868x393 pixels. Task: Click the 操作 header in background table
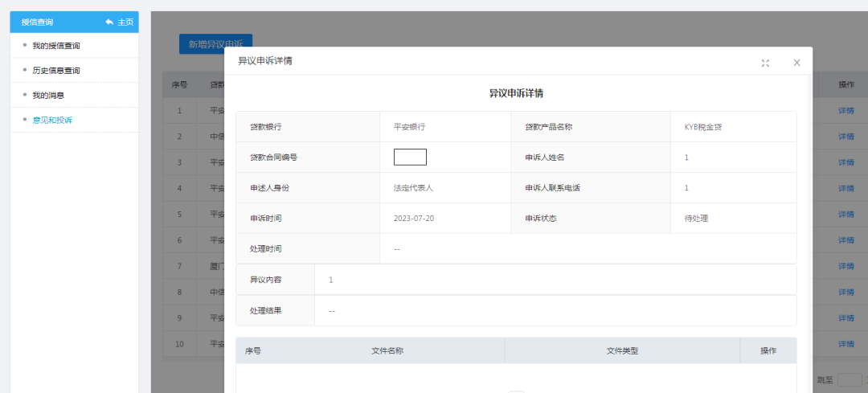[846, 84]
